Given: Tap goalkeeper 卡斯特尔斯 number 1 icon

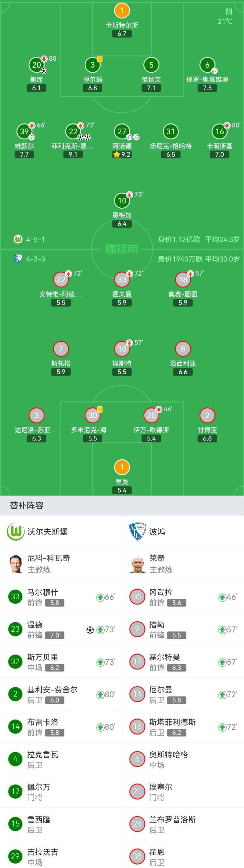Looking at the screenshot, I should (122, 10).
